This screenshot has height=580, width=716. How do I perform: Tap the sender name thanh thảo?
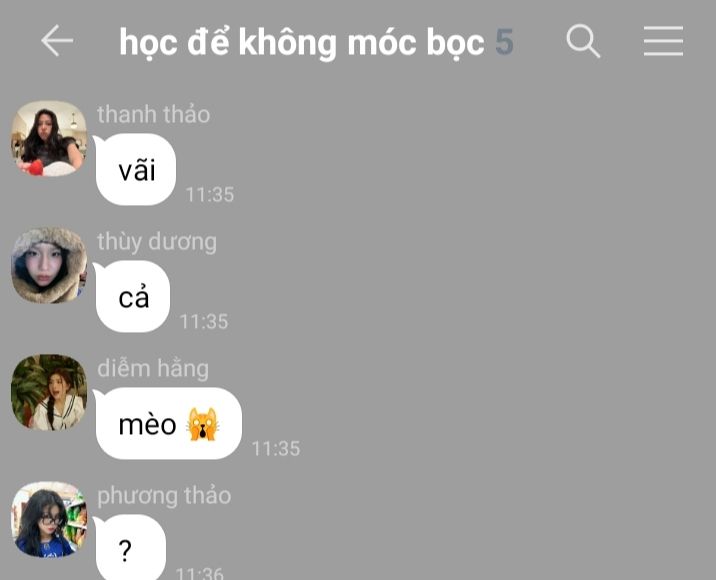point(153,114)
